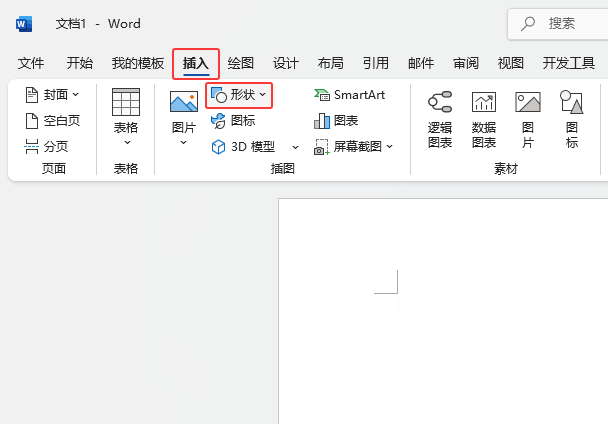Click the Word application logo icon
608x424 pixels.
tap(24, 24)
